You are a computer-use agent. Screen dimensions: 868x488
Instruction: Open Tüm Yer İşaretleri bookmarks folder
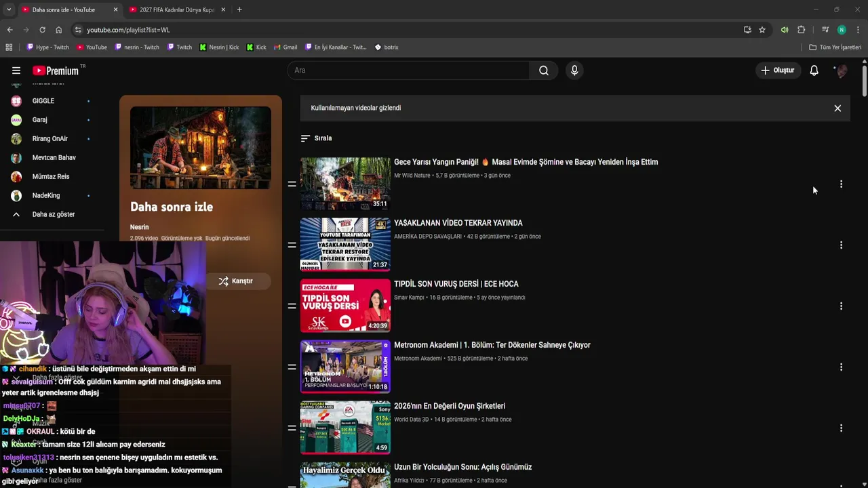pyautogui.click(x=835, y=47)
